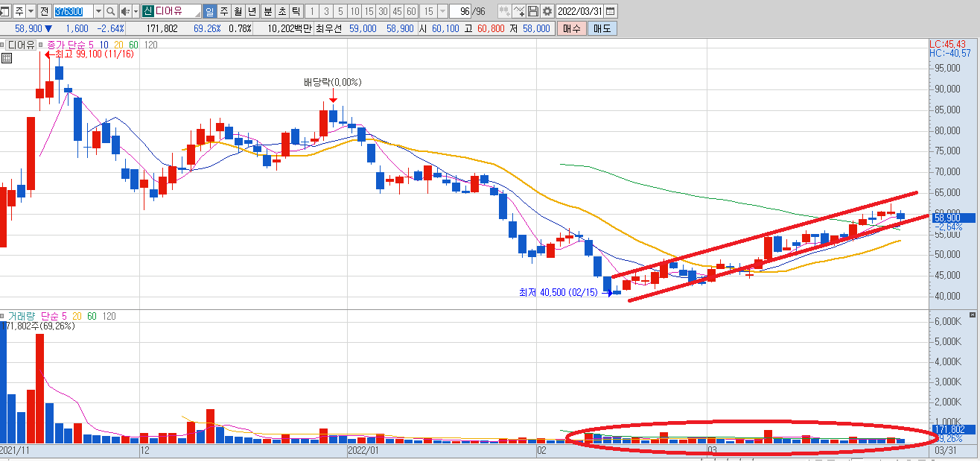Click the gray 120 moving average label
The image size is (980, 468).
point(151,45)
